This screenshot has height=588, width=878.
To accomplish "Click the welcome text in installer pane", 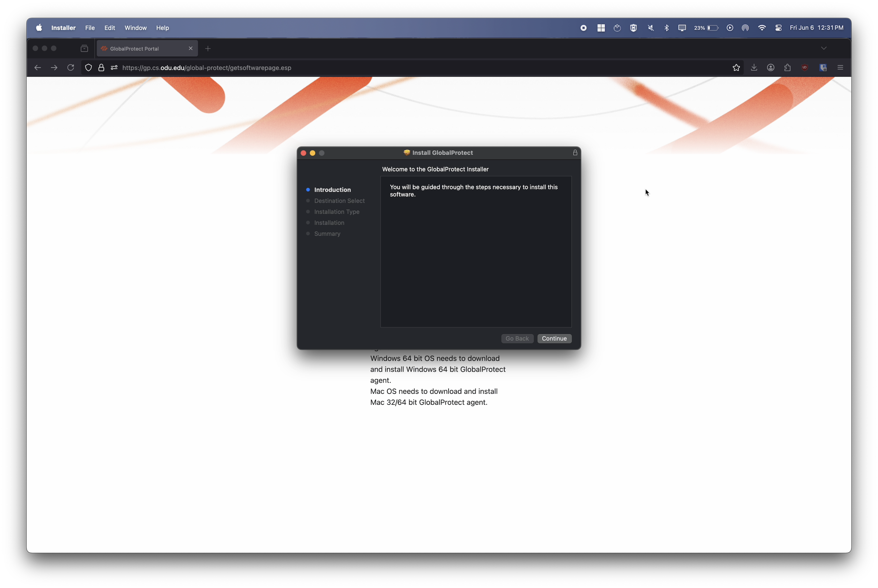I will click(473, 191).
